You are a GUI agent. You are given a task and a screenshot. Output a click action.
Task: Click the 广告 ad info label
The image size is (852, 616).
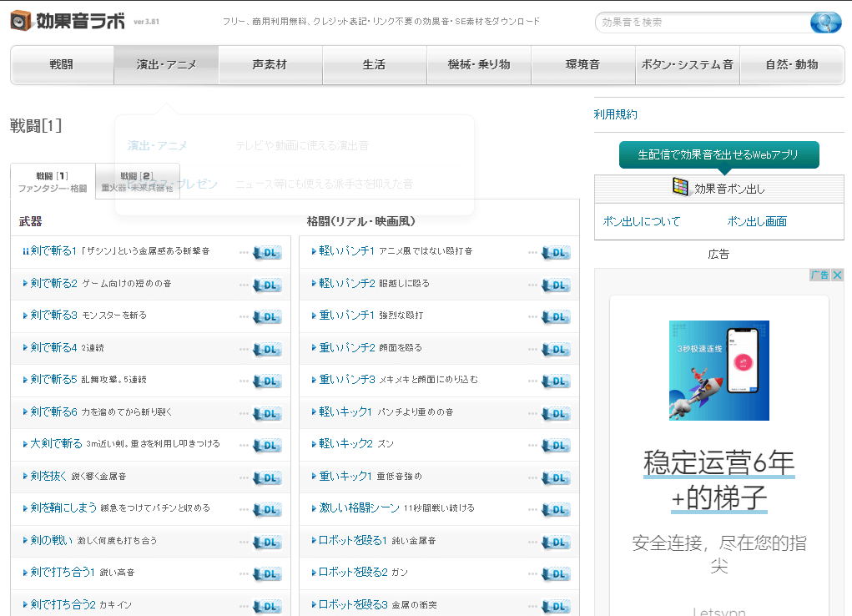click(x=820, y=275)
